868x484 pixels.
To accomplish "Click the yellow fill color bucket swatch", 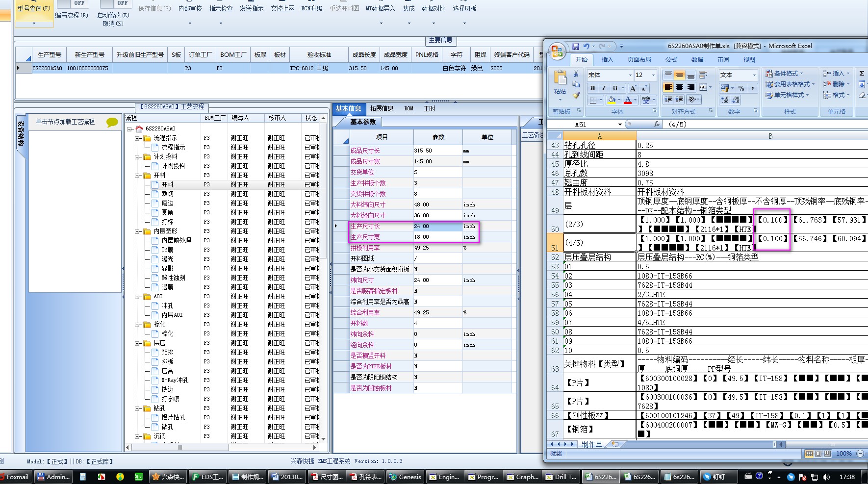I will pos(612,100).
